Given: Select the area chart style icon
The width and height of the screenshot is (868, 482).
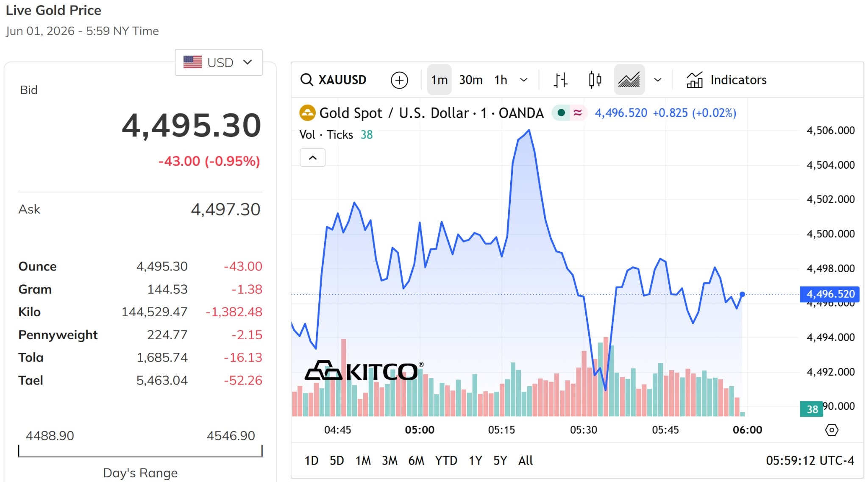Looking at the screenshot, I should tap(629, 80).
